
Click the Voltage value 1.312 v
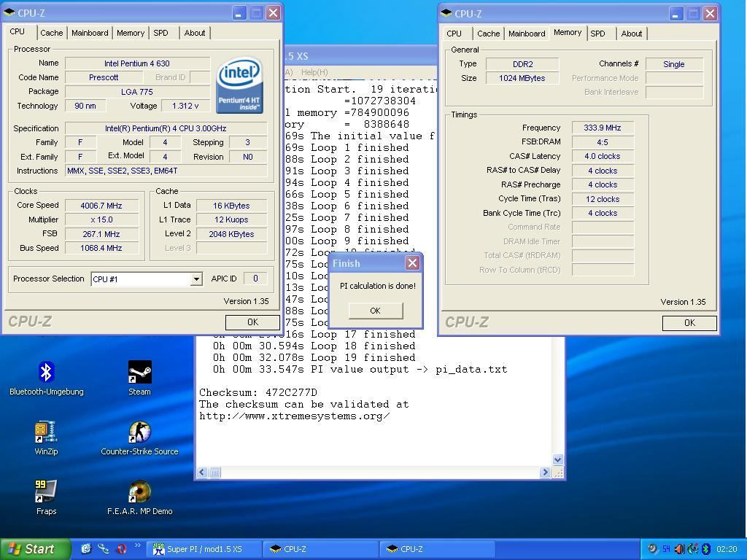(185, 106)
